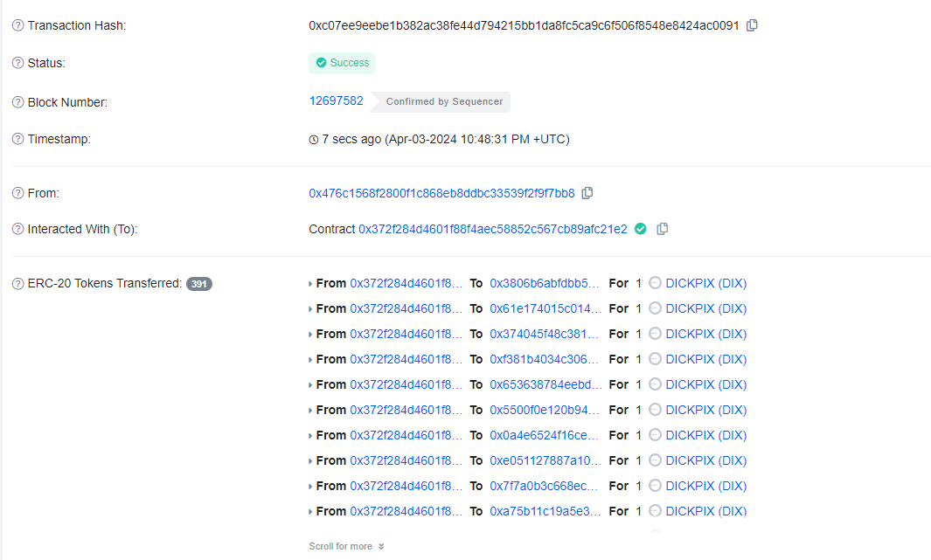Open recipient address 0x7f7a0b3c668ec

click(545, 486)
